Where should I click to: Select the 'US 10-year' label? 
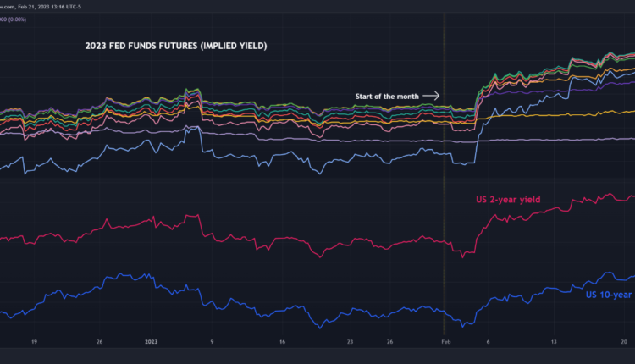(610, 295)
